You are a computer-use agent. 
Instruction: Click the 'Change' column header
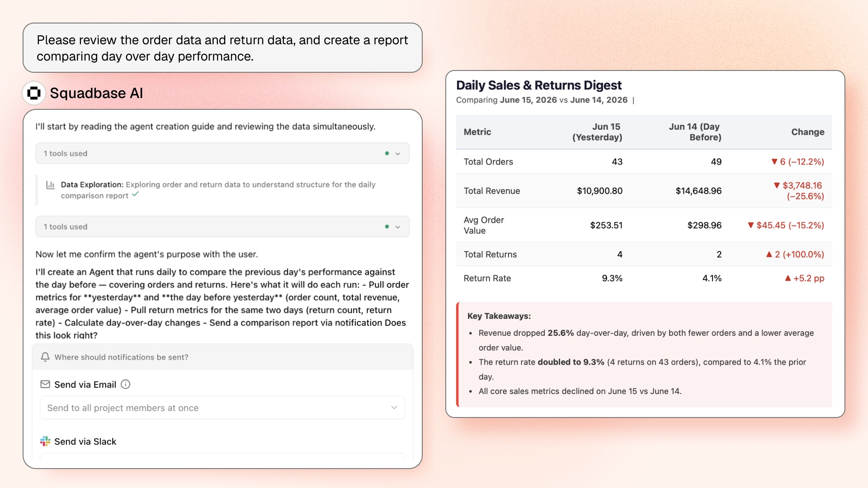point(808,132)
